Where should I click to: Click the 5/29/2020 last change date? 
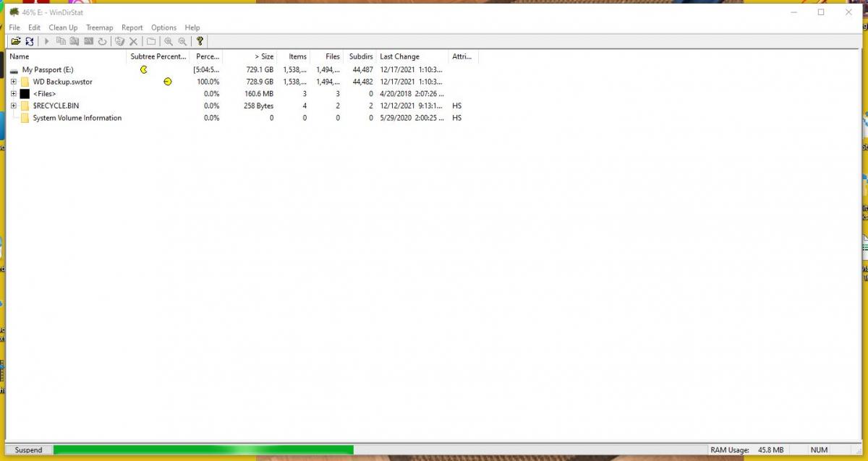point(412,118)
